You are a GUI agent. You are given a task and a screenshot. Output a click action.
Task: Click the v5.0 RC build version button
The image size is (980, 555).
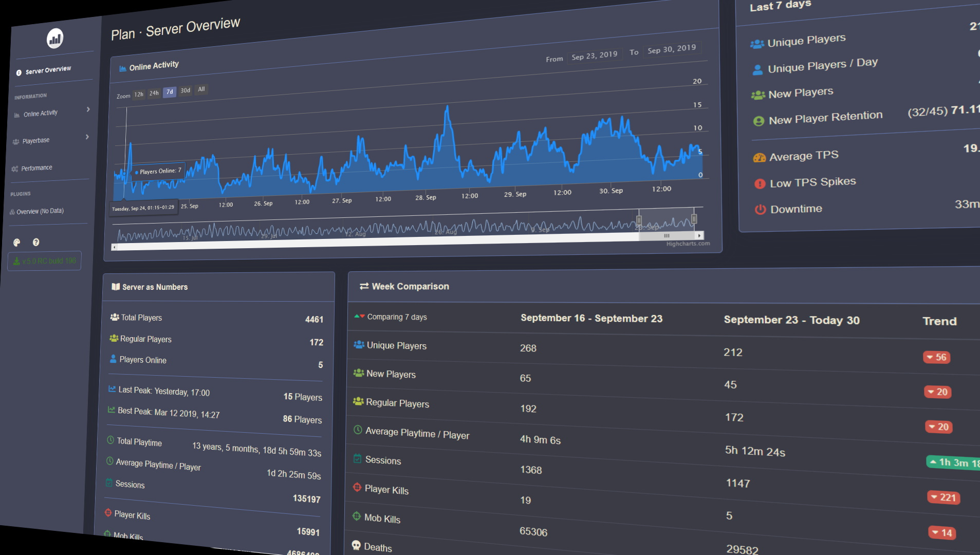[x=45, y=261]
